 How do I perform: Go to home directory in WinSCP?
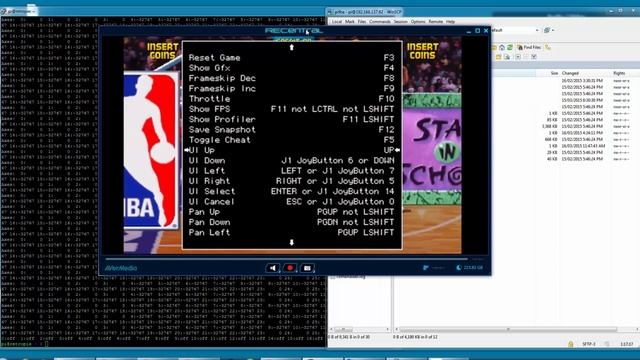coord(502,47)
